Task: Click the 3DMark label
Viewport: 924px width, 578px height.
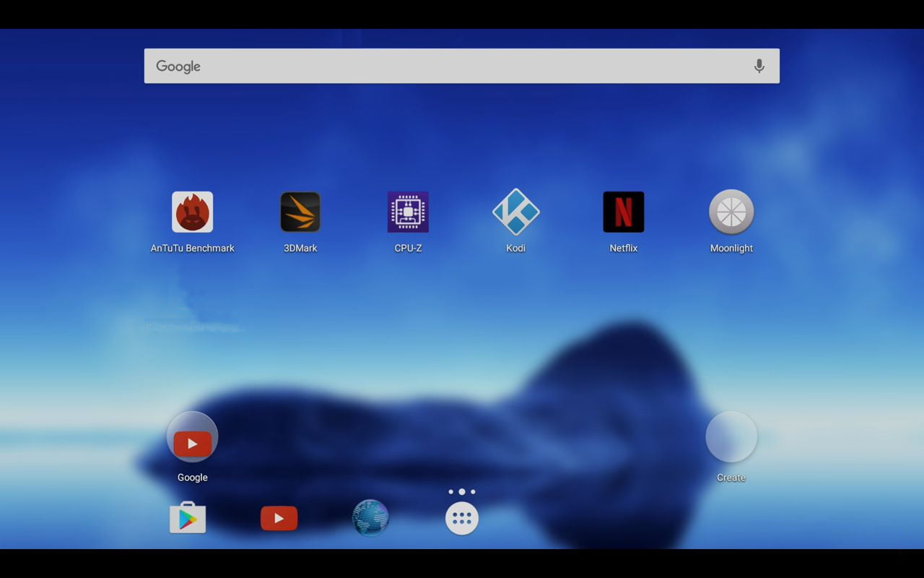Action: [x=300, y=248]
